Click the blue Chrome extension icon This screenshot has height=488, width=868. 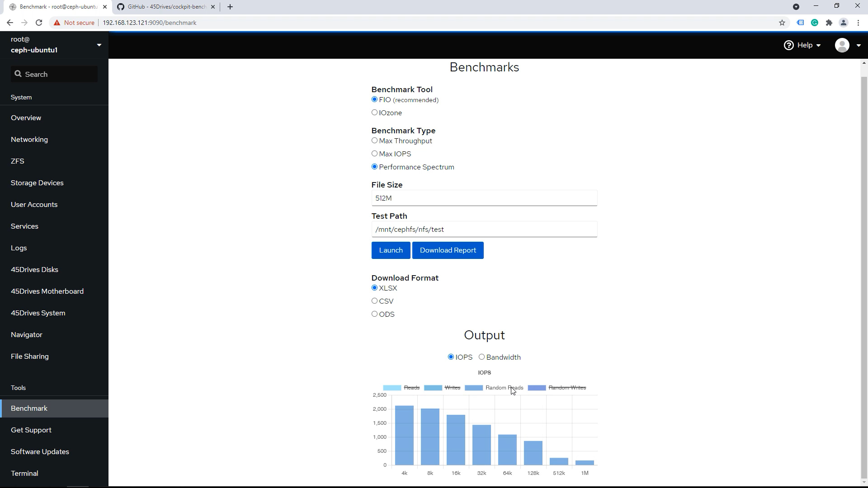click(x=800, y=23)
